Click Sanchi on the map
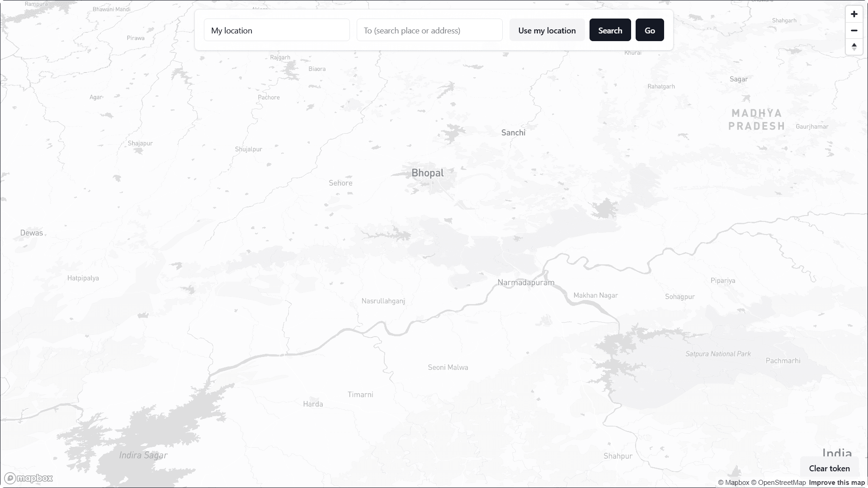Screen dimensions: 868x488 pos(513,132)
